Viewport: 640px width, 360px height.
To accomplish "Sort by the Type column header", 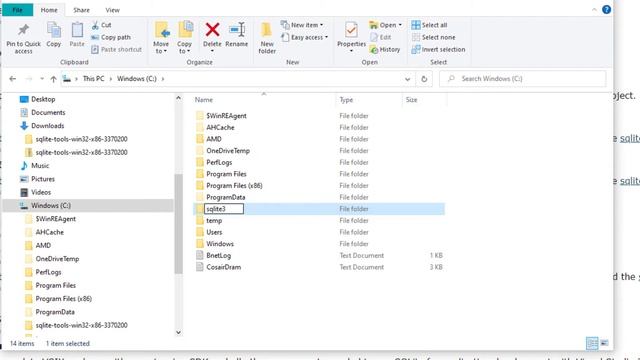I will 346,100.
